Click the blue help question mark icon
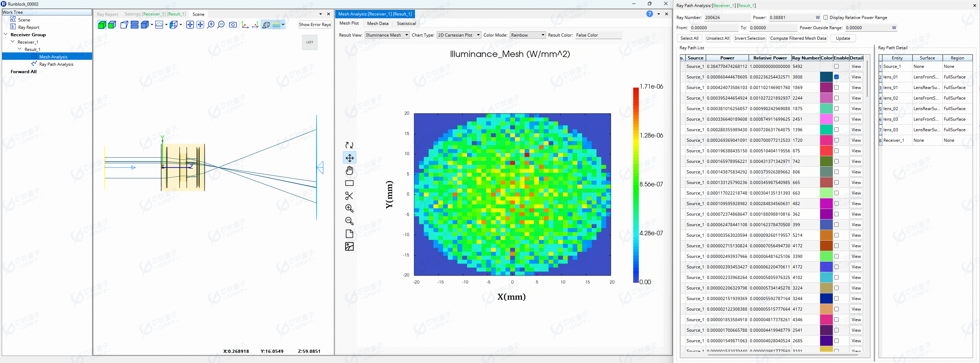980x363 pixels. (649, 14)
